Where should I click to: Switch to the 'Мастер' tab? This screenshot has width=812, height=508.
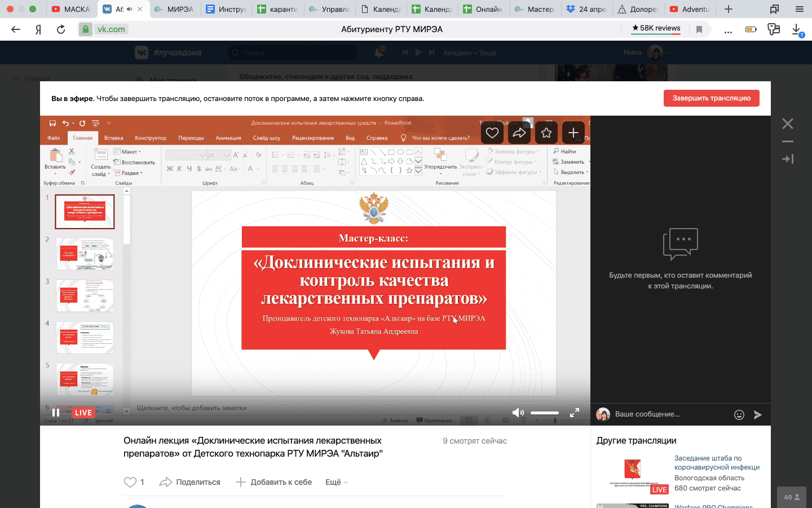(535, 9)
